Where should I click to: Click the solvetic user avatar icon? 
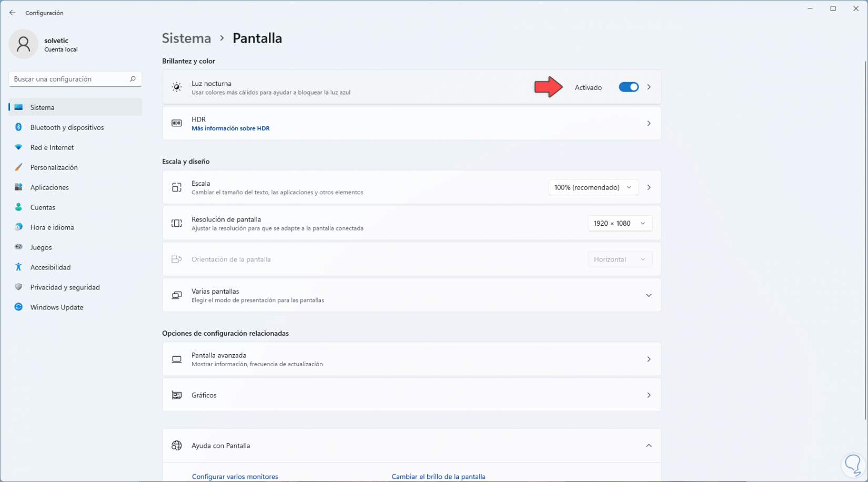pyautogui.click(x=23, y=44)
